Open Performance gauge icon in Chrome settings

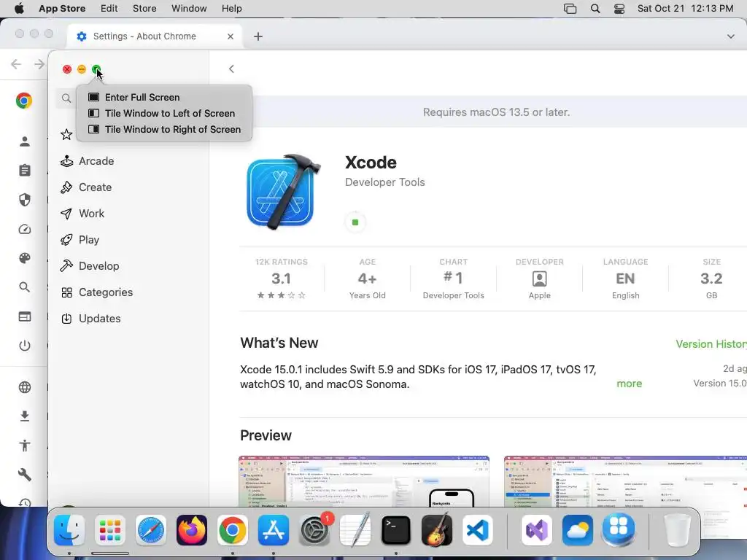coord(25,229)
